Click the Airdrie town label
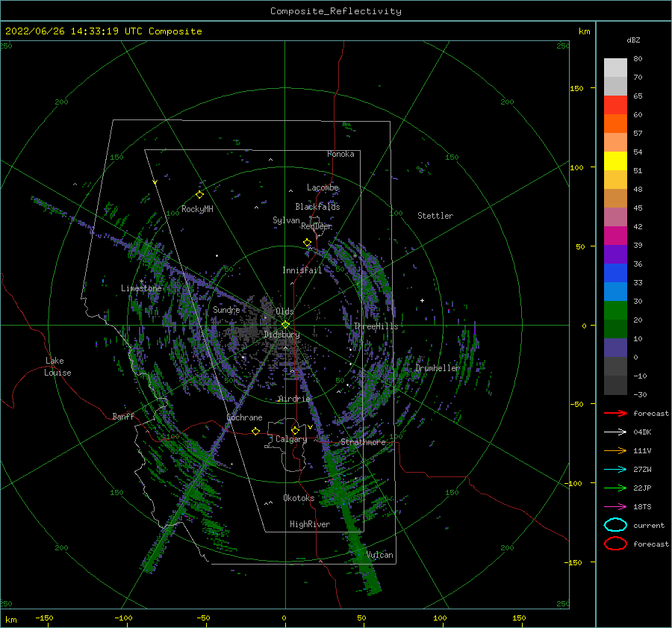672x628 pixels. 294,399
